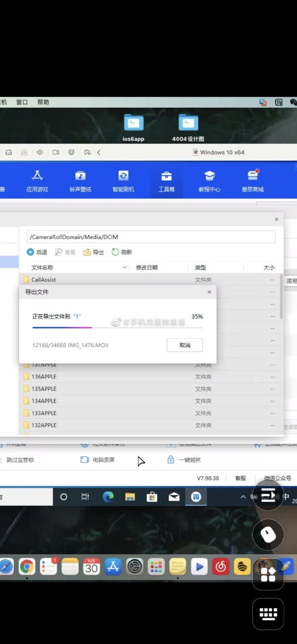The height and width of the screenshot is (644, 297).
Task: Go to the 智能刷机 section
Action: [123, 182]
